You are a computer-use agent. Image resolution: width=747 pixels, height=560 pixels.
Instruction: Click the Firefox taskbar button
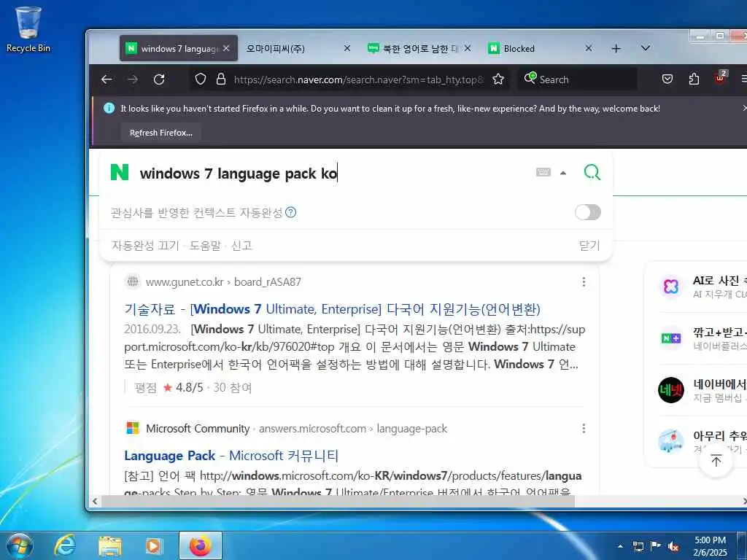[201, 546]
